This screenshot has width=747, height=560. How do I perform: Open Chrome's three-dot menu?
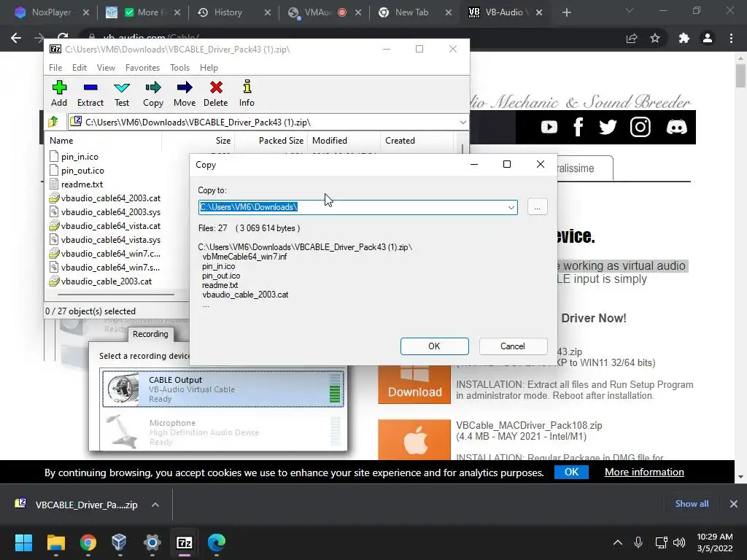731,38
